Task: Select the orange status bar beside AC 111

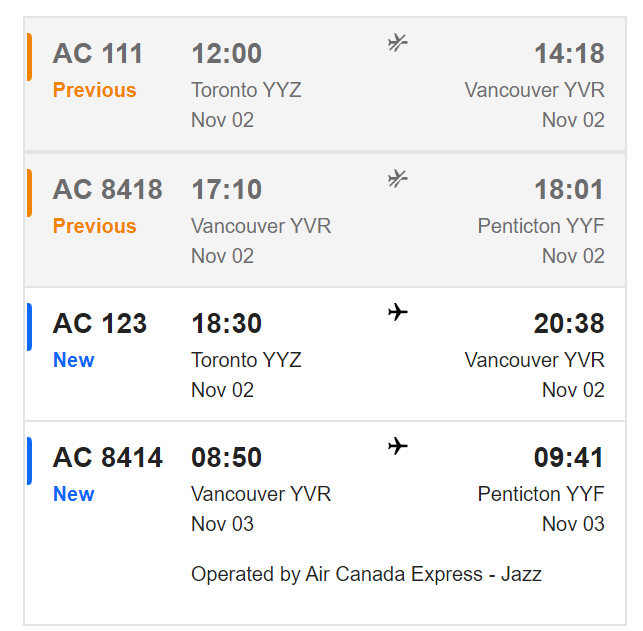Action: click(x=29, y=57)
